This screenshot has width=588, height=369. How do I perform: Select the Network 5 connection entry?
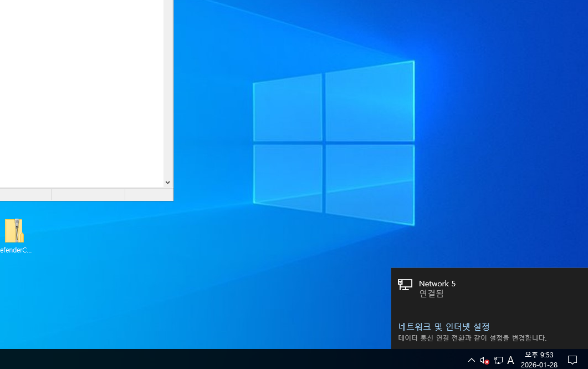pyautogui.click(x=489, y=289)
